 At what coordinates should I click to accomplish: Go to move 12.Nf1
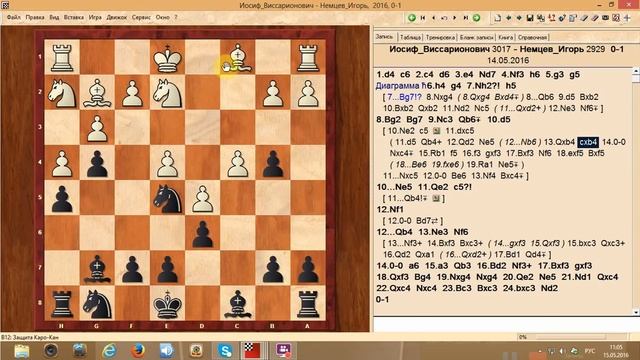click(x=390, y=209)
